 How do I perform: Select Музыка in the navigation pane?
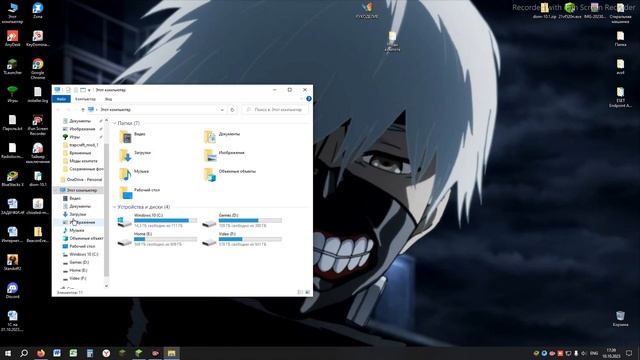[x=73, y=230]
